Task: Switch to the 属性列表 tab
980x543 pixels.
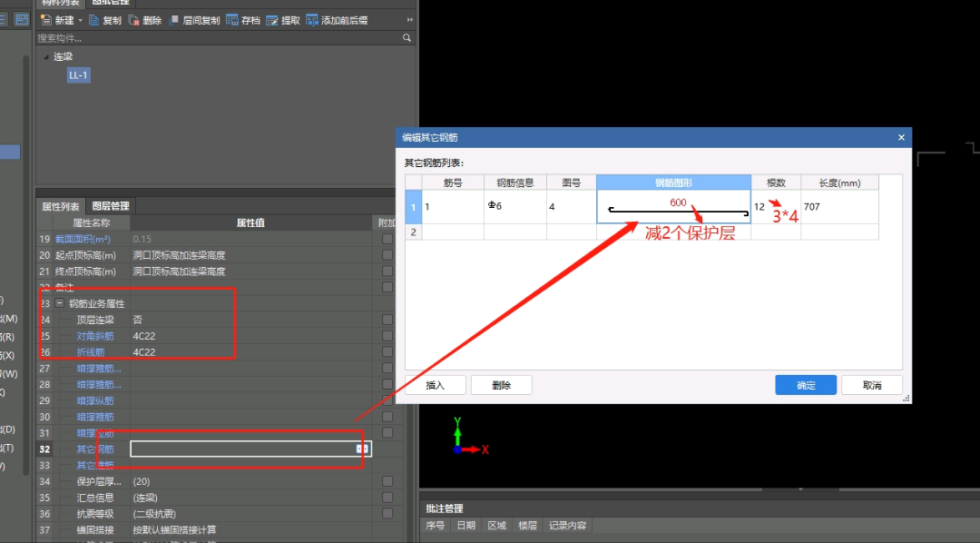Action: (x=61, y=206)
